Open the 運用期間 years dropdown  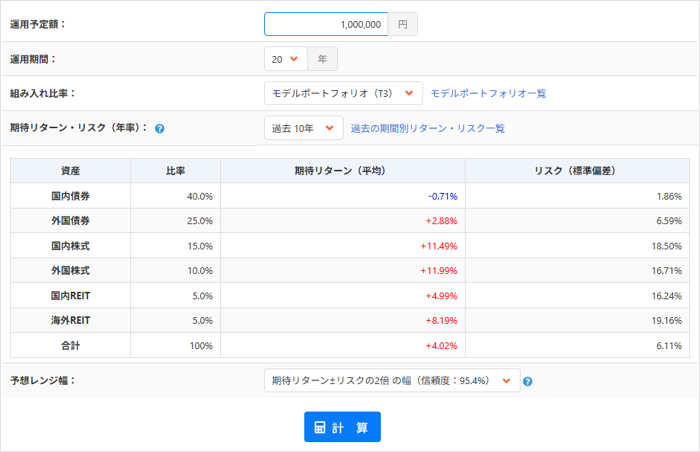click(285, 59)
